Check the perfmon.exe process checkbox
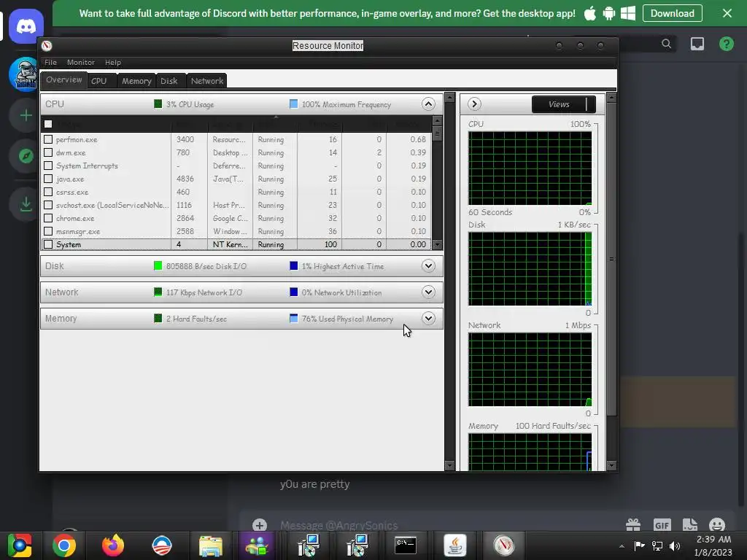The image size is (747, 560). point(48,139)
